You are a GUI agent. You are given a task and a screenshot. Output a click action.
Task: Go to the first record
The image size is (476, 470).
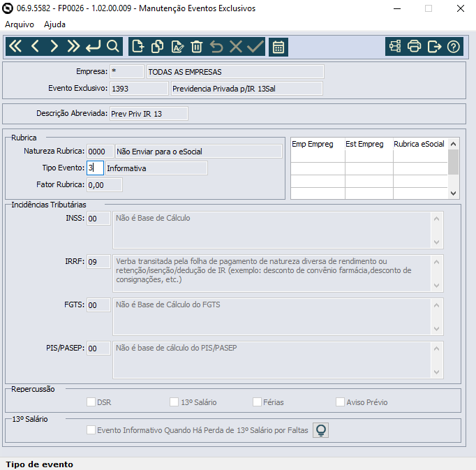(15, 47)
